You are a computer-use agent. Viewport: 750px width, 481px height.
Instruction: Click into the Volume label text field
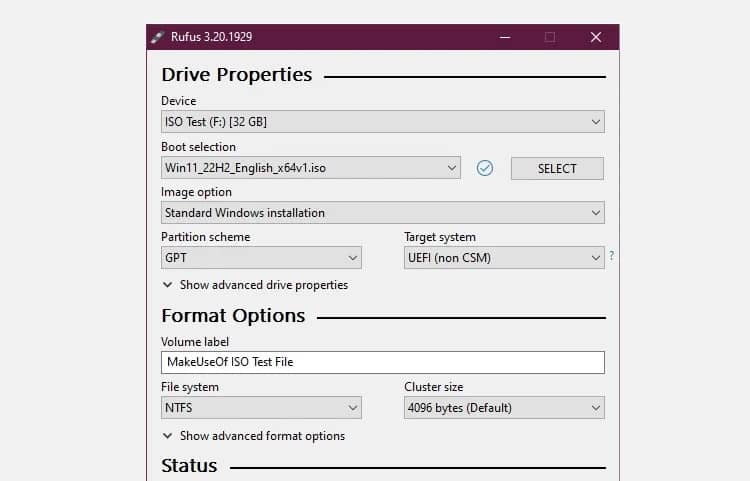tap(383, 362)
